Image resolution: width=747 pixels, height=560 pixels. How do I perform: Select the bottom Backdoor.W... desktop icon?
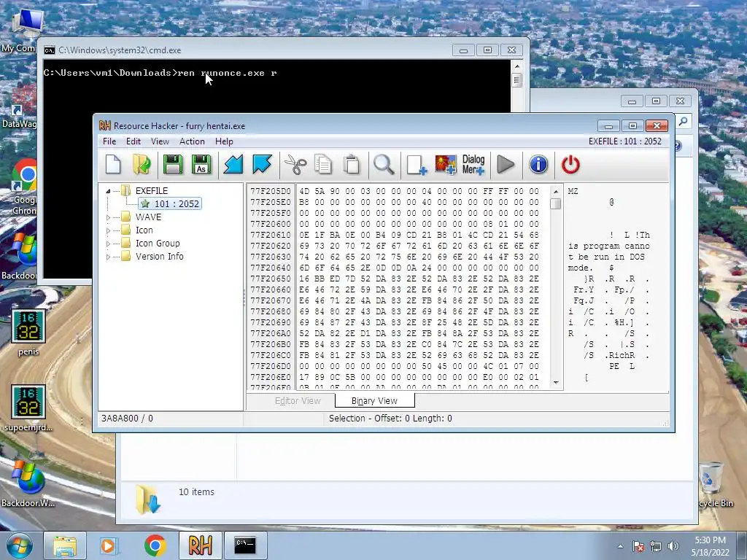[x=28, y=484]
